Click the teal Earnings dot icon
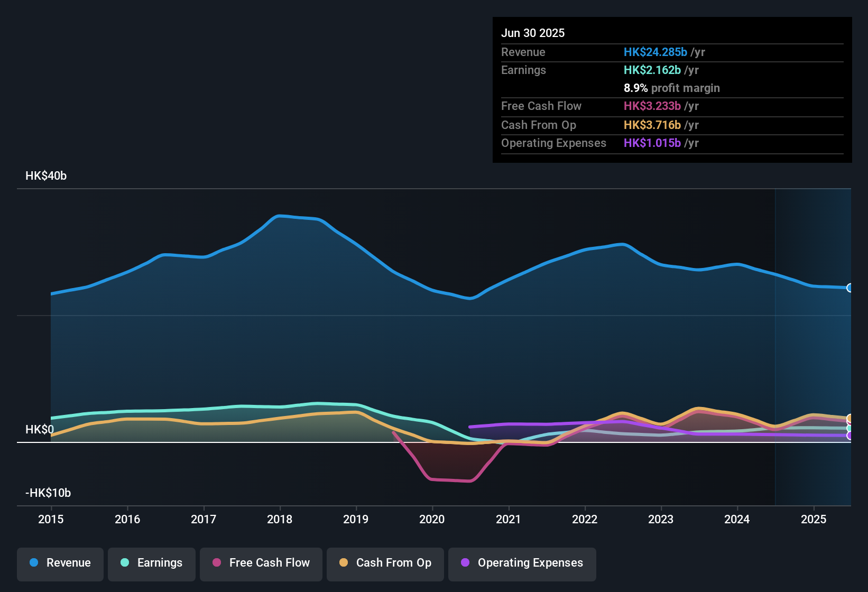Image resolution: width=868 pixels, height=592 pixels. [125, 563]
